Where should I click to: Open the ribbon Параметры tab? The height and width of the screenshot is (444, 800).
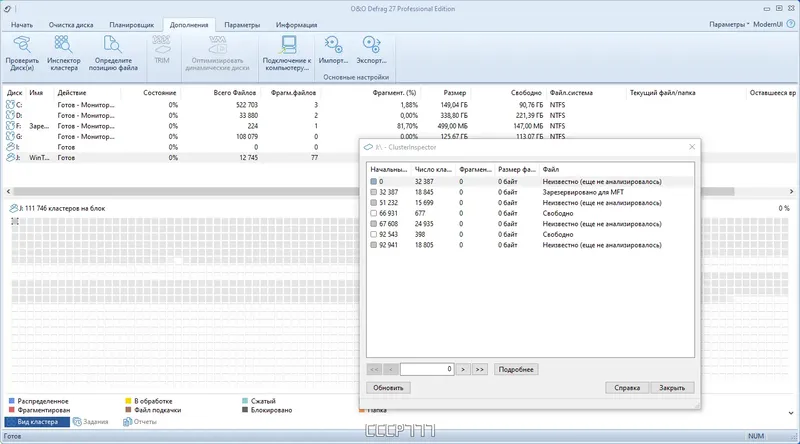(242, 24)
